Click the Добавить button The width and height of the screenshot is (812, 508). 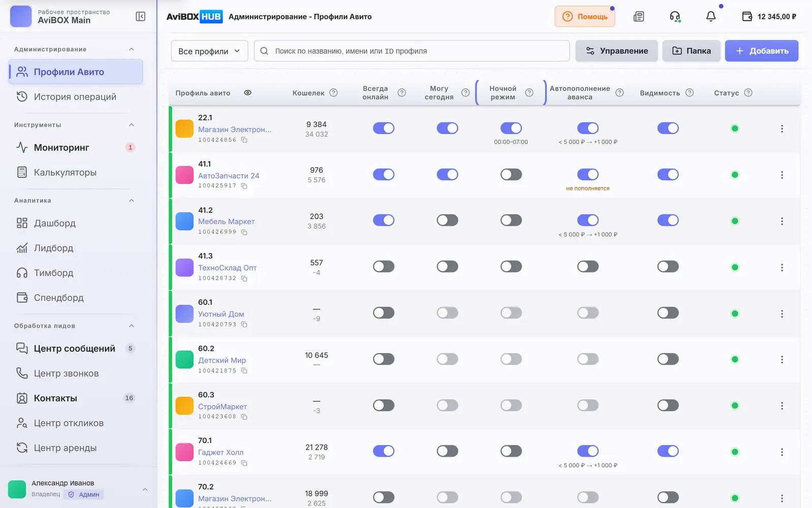[762, 51]
